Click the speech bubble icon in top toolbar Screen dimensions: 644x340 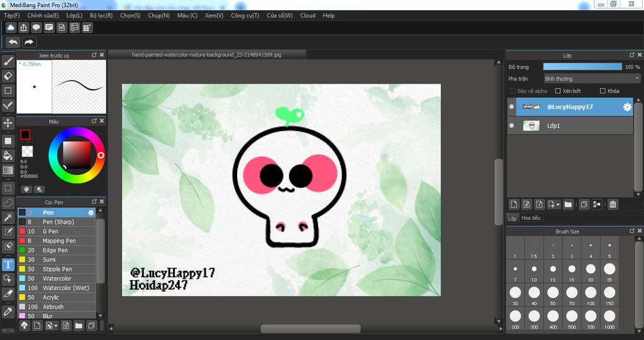(36, 28)
